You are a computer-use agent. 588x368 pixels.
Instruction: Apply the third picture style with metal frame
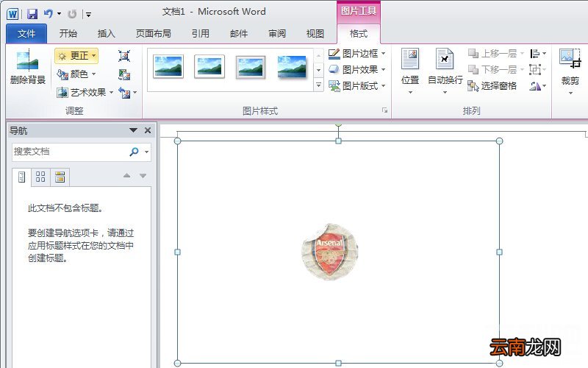251,67
